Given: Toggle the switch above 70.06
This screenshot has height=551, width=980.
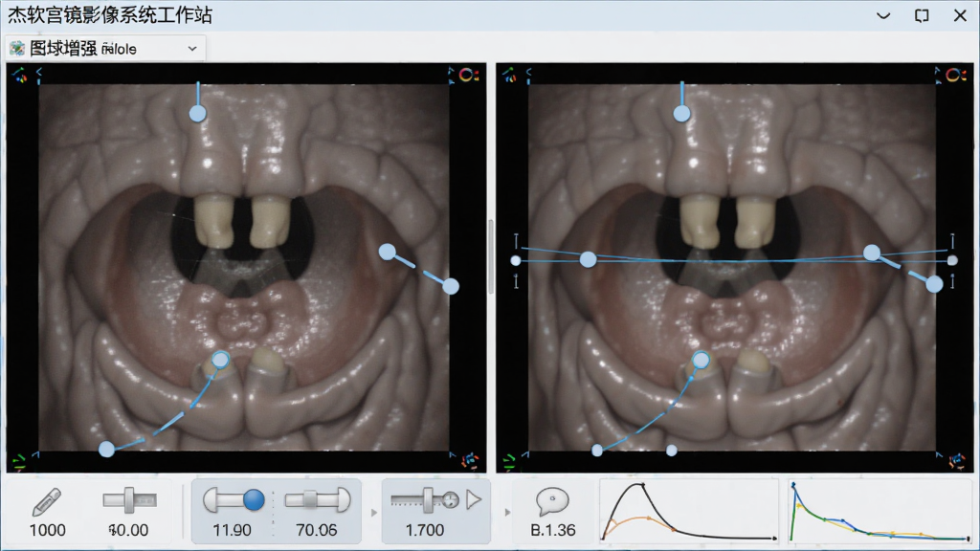Looking at the screenshot, I should [x=318, y=499].
